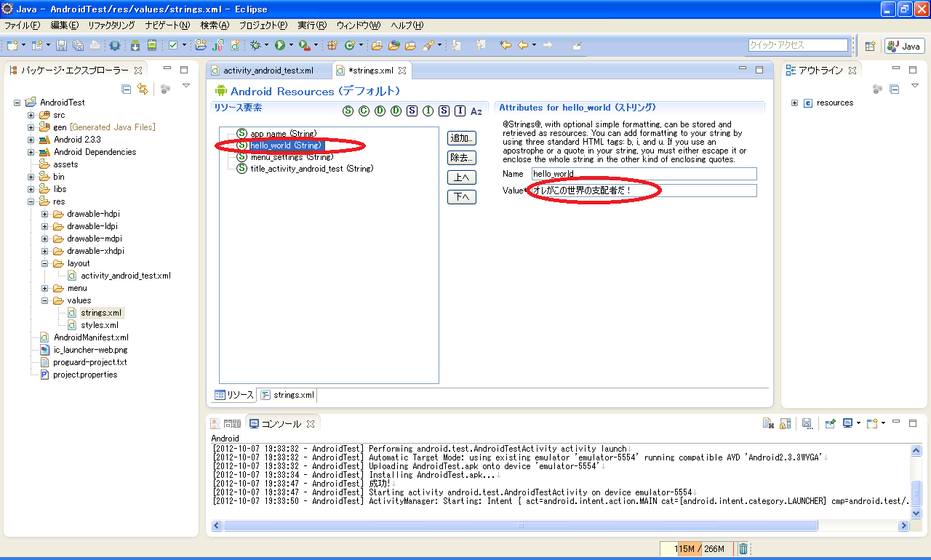The image size is (931, 560).
Task: Click the console horizontal scrollbar thumb
Action: click(x=520, y=525)
